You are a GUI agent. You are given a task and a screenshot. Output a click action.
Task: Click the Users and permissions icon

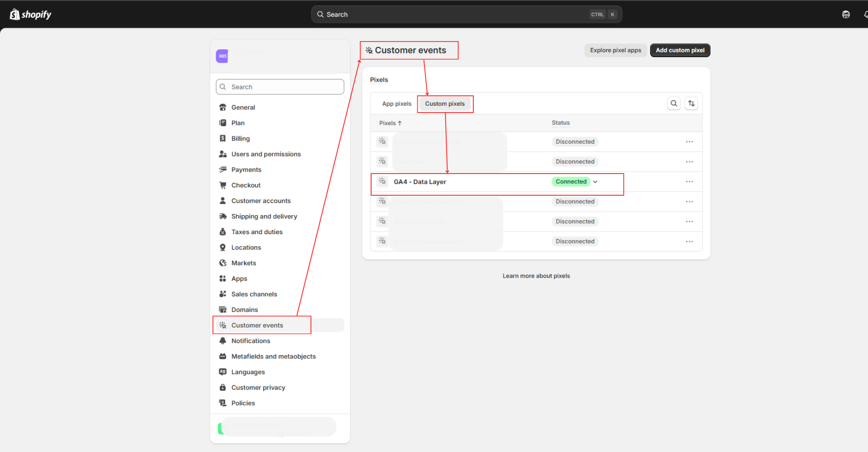click(x=223, y=154)
